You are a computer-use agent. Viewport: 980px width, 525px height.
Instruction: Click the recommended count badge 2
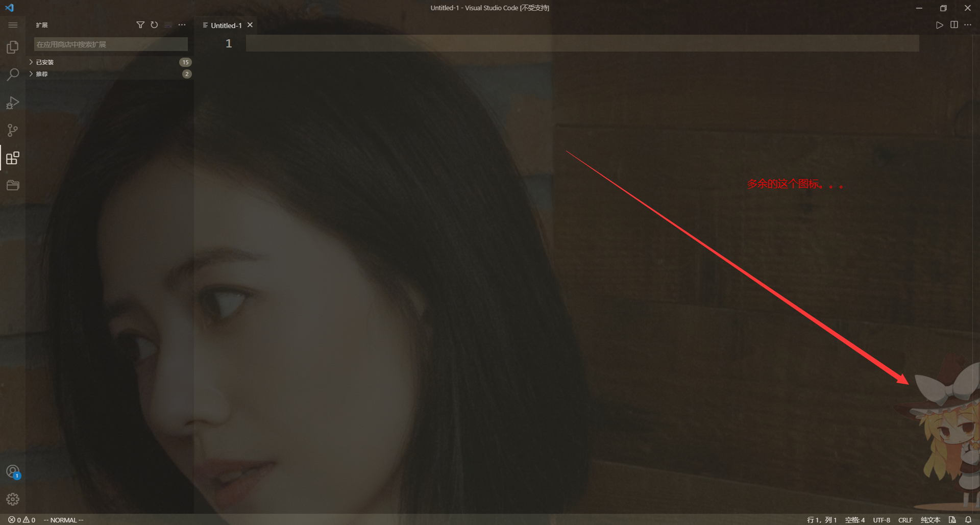point(187,74)
